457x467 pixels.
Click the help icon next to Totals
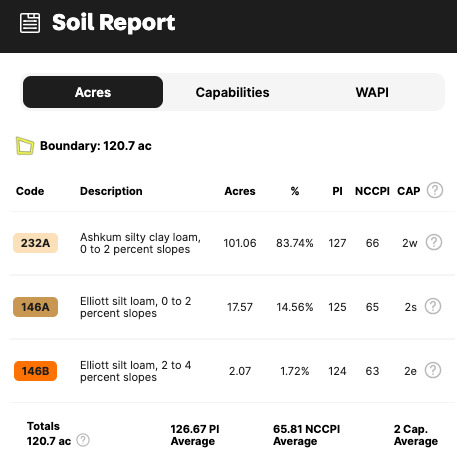click(83, 440)
